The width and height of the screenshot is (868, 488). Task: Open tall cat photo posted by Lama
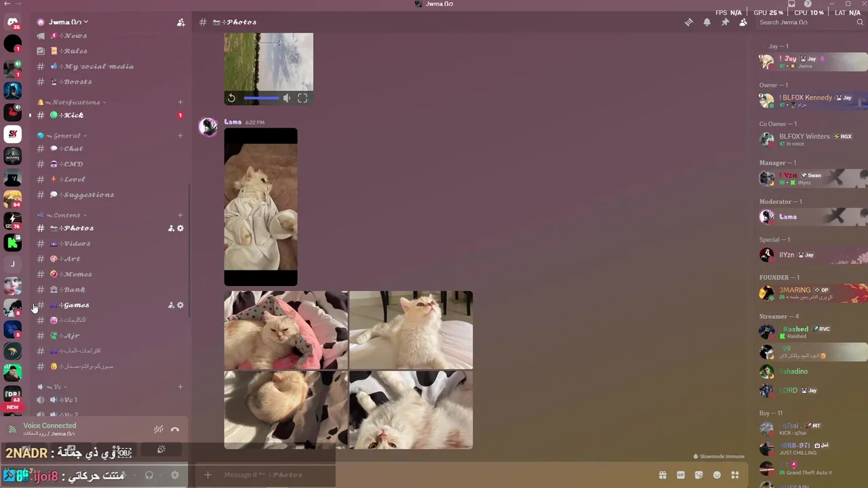coord(260,207)
